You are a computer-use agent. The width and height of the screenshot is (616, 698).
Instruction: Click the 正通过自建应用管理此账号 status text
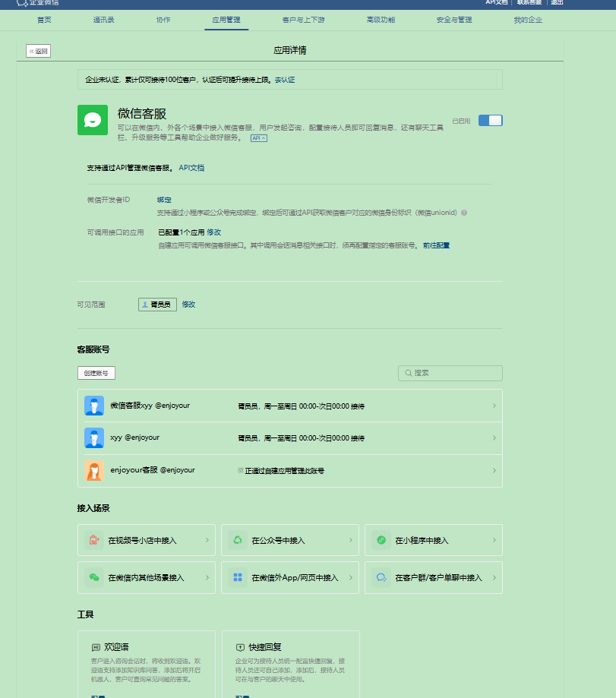(284, 471)
